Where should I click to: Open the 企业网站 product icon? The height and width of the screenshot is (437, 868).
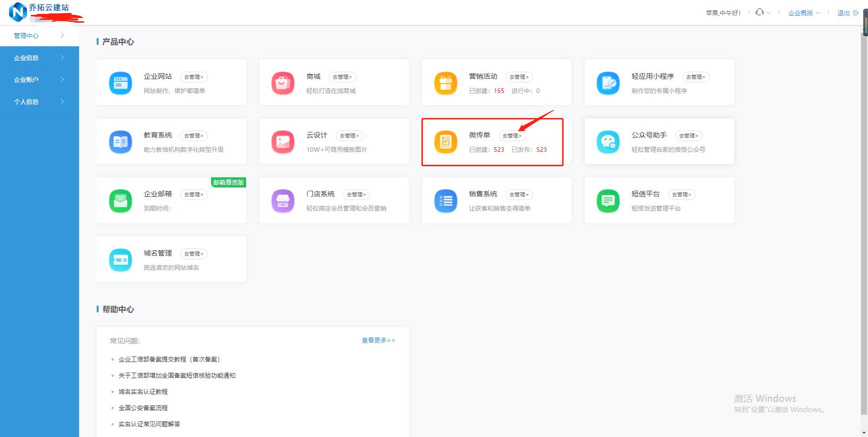pos(120,83)
